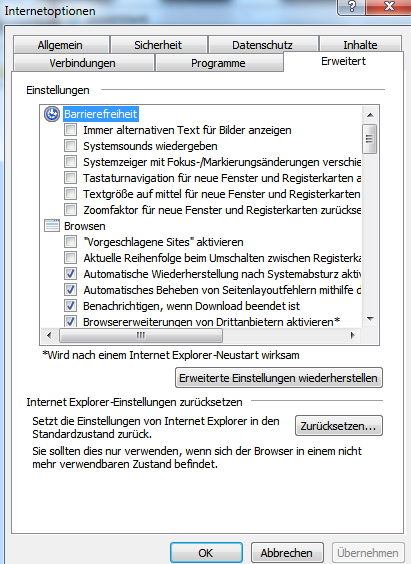Click the Barrierefreiheit accessibility icon
Viewport: 411px width, 564px height.
[52, 114]
